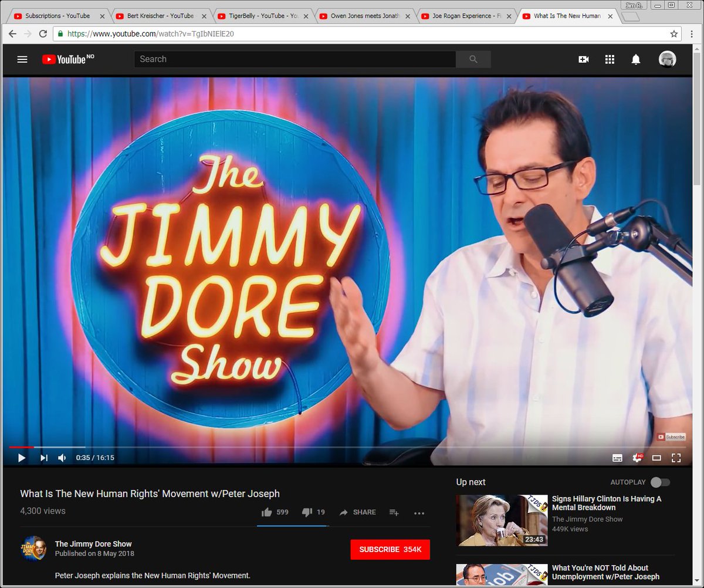704x588 pixels.
Task: Close the Owen Jones meets tab
Action: point(407,16)
